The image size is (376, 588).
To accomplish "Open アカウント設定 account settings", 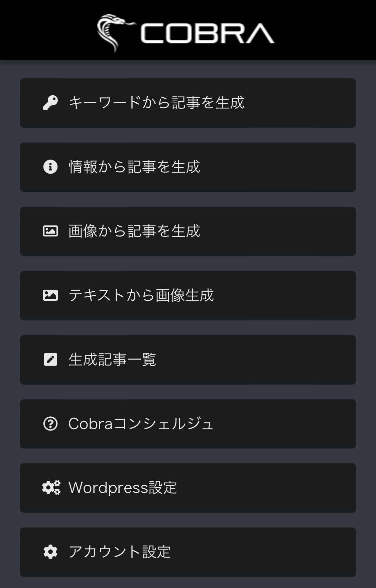I will coord(120,552).
